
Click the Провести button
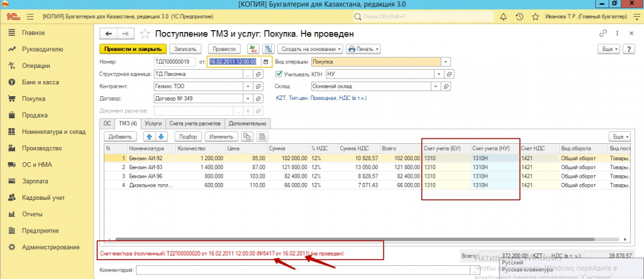click(x=225, y=49)
